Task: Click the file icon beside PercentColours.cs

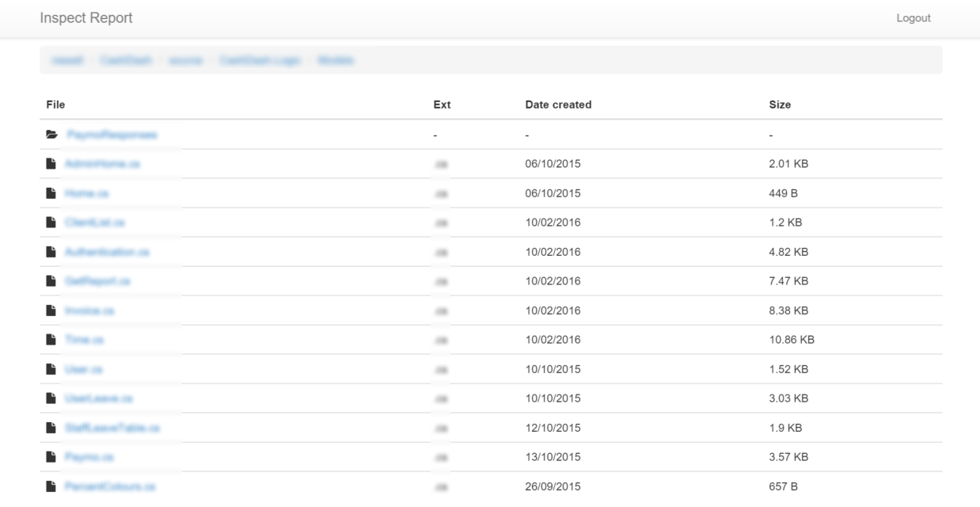Action: tap(51, 486)
